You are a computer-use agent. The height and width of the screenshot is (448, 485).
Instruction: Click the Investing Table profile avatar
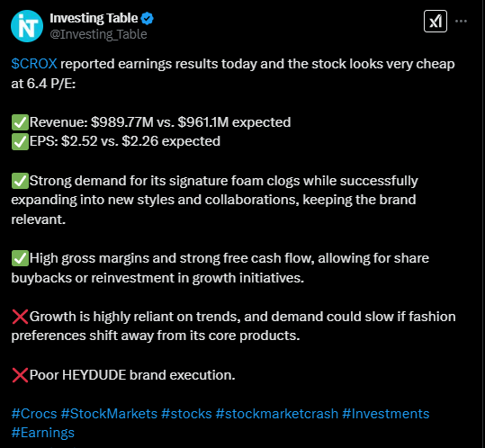(x=27, y=26)
